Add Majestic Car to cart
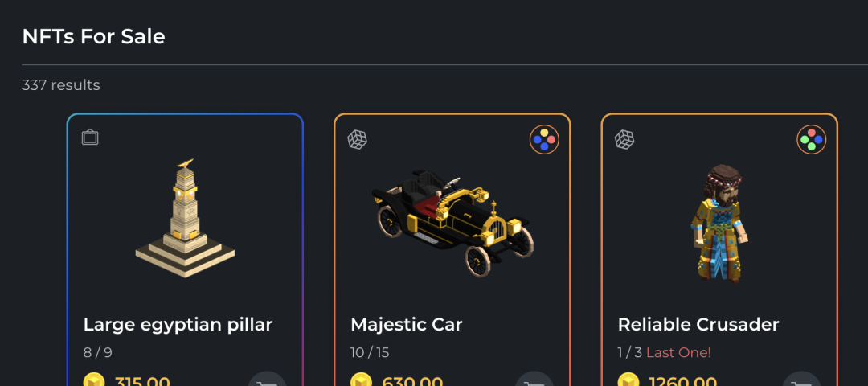This screenshot has height=386, width=868. pos(534,379)
